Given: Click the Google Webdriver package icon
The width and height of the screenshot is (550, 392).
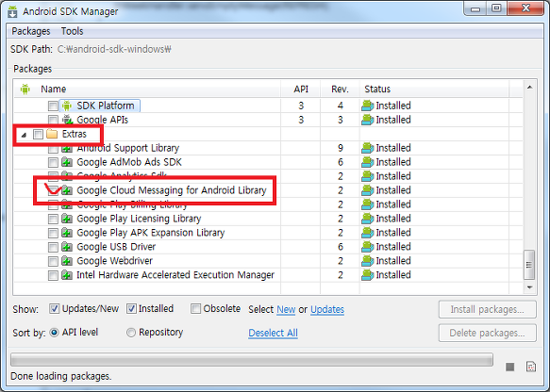Looking at the screenshot, I should click(x=67, y=261).
